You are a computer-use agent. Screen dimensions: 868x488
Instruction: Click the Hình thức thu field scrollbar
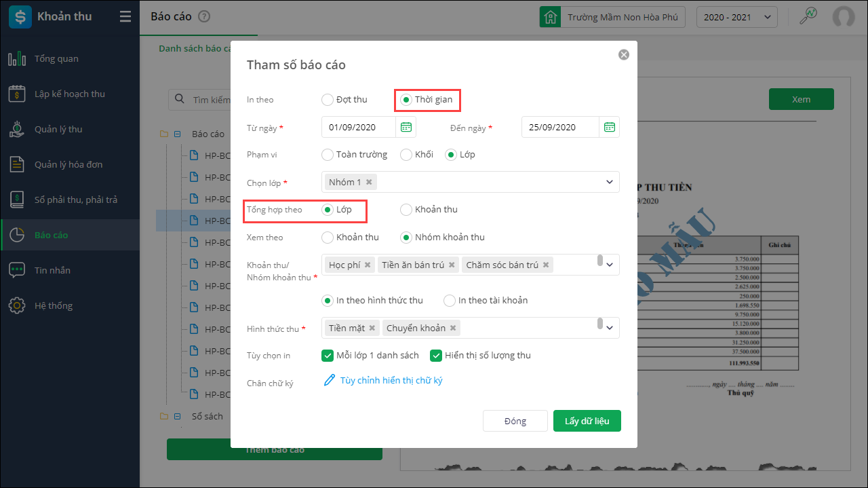tap(600, 324)
